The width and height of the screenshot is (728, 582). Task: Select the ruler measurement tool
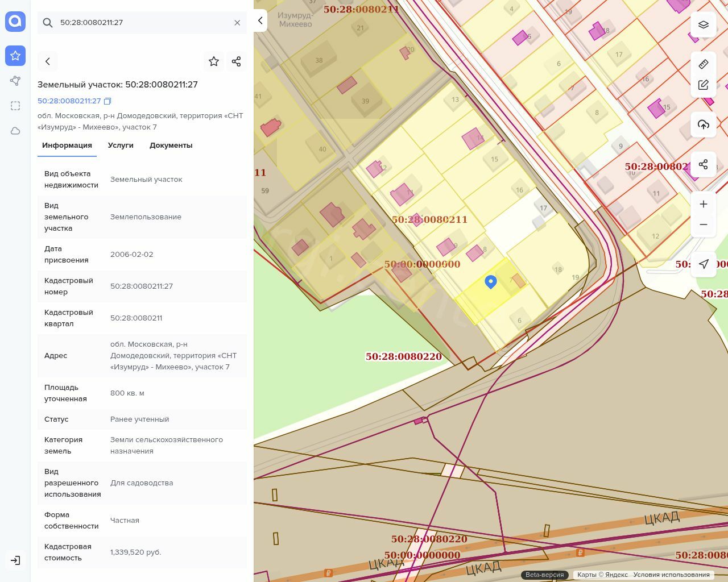704,64
